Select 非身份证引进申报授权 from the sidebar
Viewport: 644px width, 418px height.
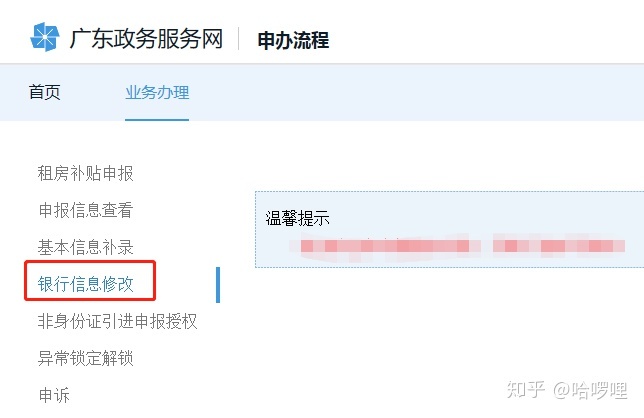coord(117,321)
